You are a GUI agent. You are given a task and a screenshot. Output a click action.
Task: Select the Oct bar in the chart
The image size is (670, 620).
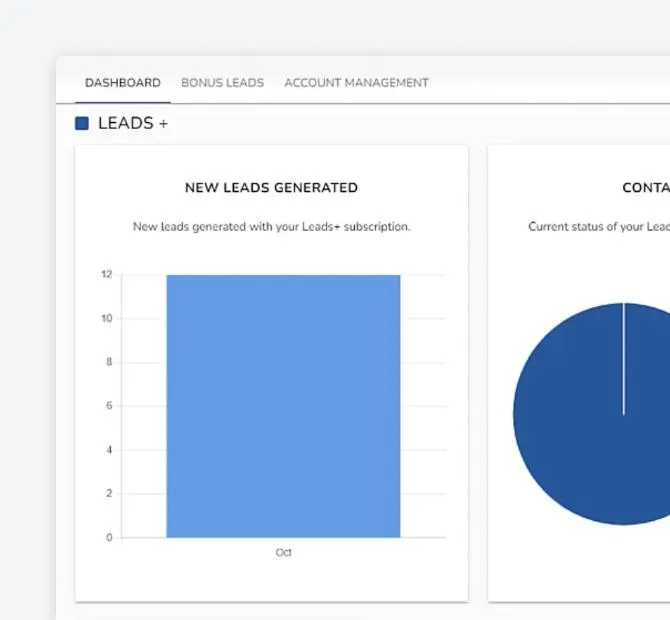click(283, 406)
